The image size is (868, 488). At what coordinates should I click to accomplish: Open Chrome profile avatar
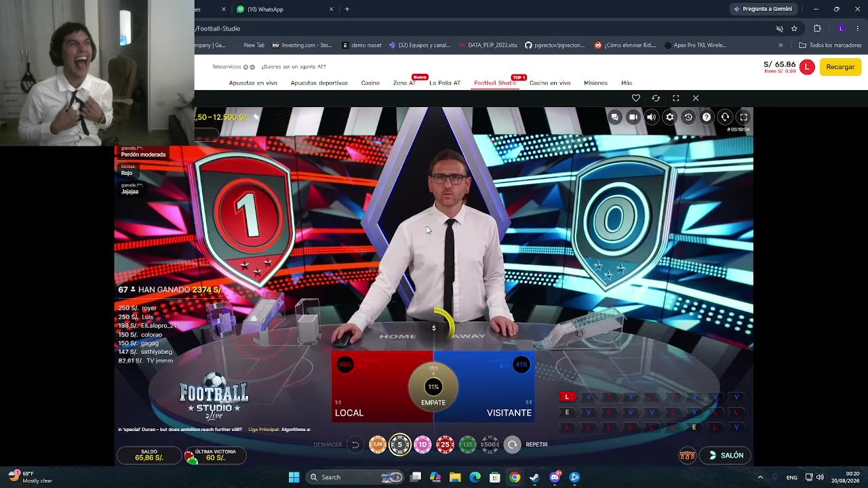tap(841, 28)
